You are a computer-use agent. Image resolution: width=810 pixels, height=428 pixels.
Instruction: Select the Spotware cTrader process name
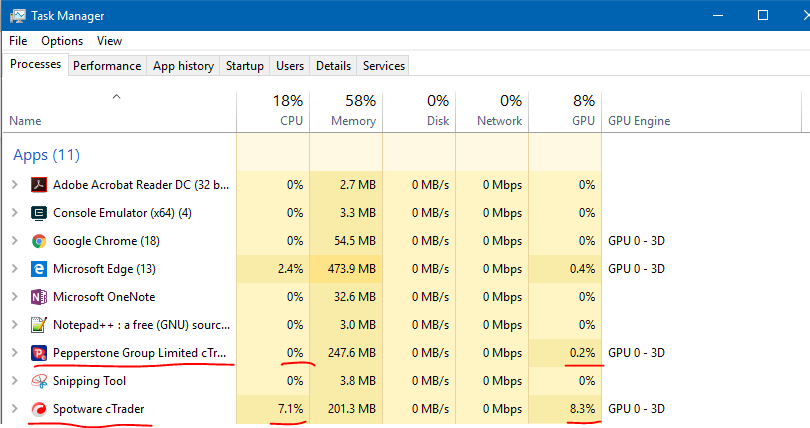99,409
